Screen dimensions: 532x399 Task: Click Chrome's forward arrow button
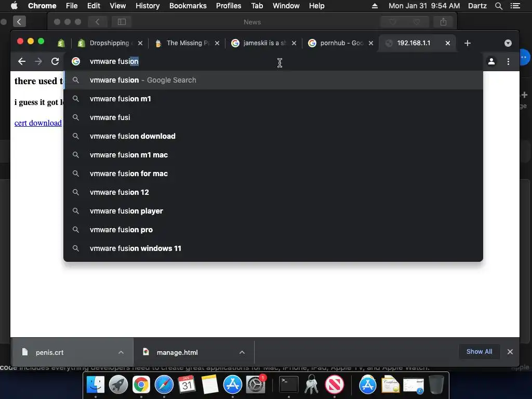38,61
